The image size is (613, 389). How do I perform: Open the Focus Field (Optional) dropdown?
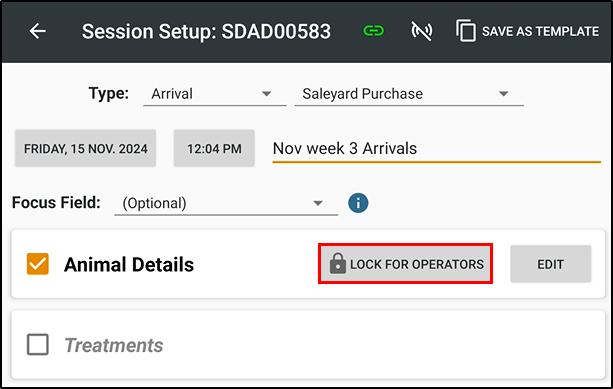tap(226, 203)
